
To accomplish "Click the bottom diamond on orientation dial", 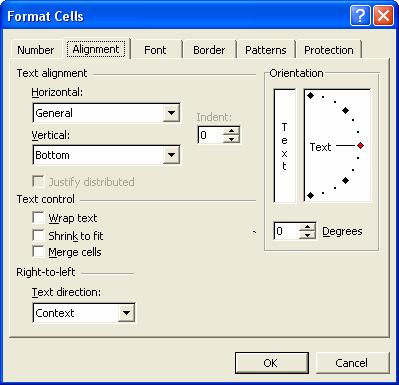I will (310, 195).
